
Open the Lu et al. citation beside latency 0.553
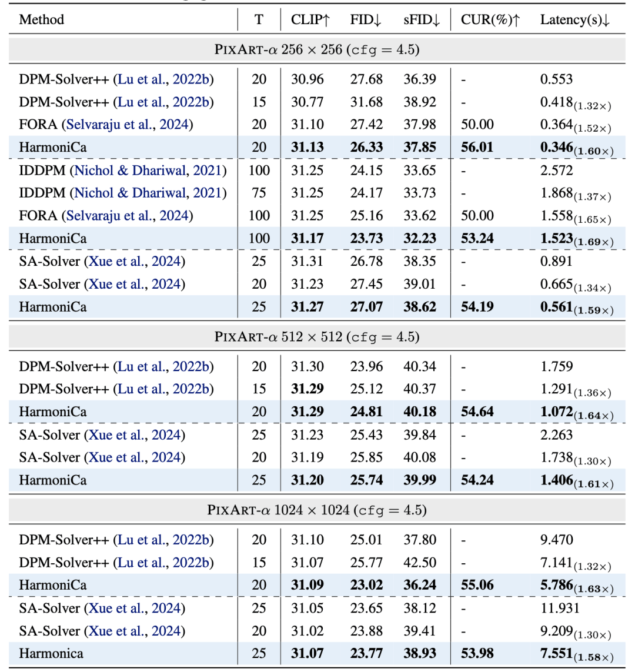click(x=164, y=79)
